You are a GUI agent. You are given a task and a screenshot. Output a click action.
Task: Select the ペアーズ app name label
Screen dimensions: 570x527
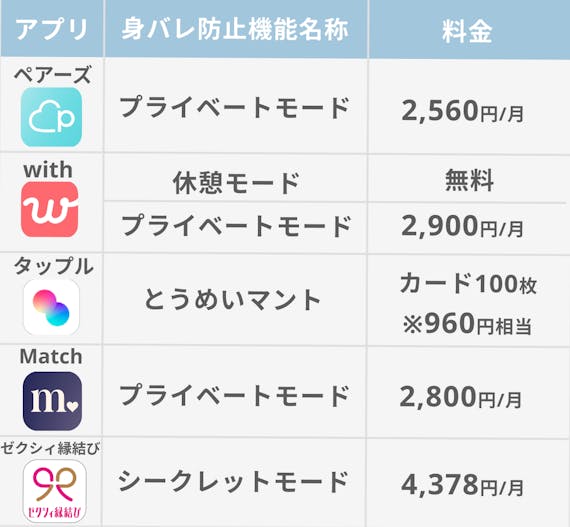52,75
